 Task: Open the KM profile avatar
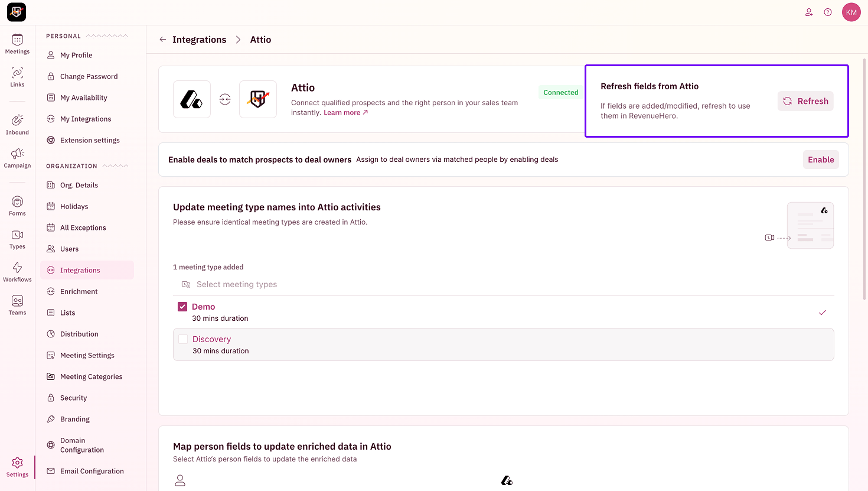(851, 12)
